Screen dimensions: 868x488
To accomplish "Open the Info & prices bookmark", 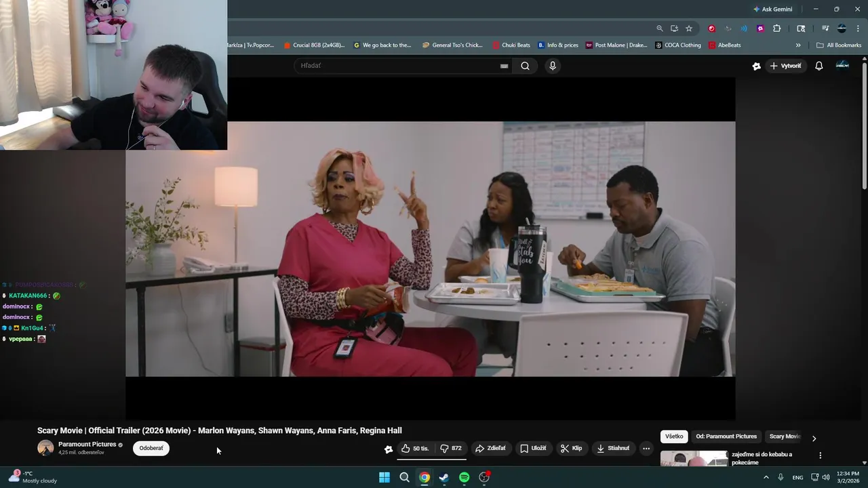I will 558,45.
